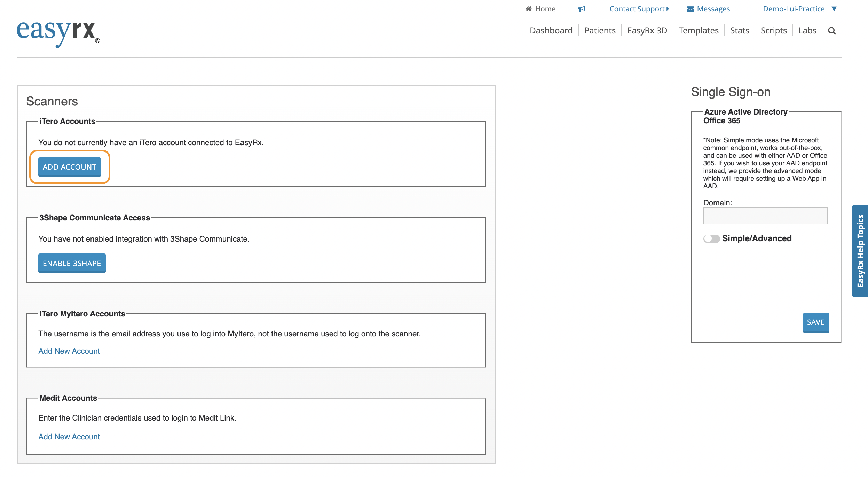Image resolution: width=868 pixels, height=477 pixels.
Task: Click SAVE in Single Sign-on
Action: pos(816,322)
